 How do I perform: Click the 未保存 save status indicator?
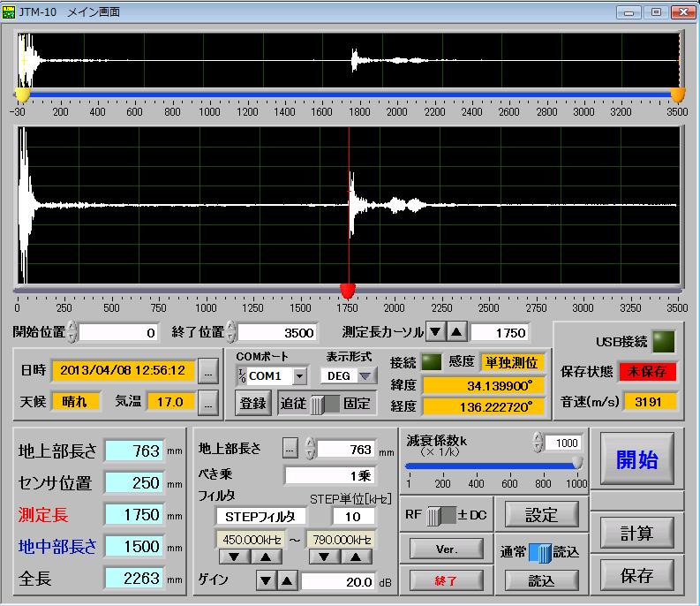point(647,371)
